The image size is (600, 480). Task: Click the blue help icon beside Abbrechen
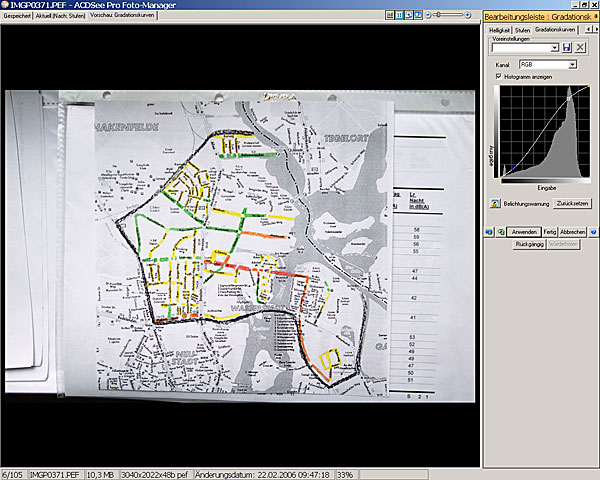(594, 231)
